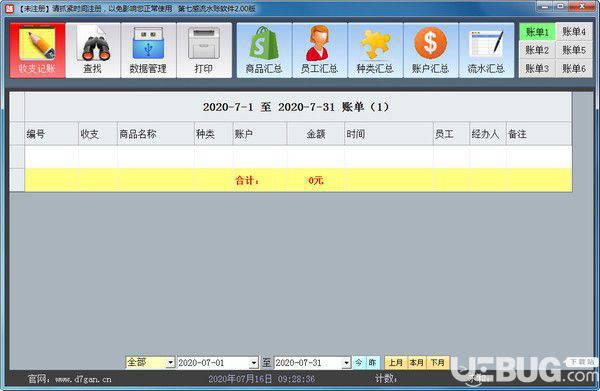Screen dimensions: 600x391
Task: Open 员工汇总 employee summary
Action: [x=320, y=50]
